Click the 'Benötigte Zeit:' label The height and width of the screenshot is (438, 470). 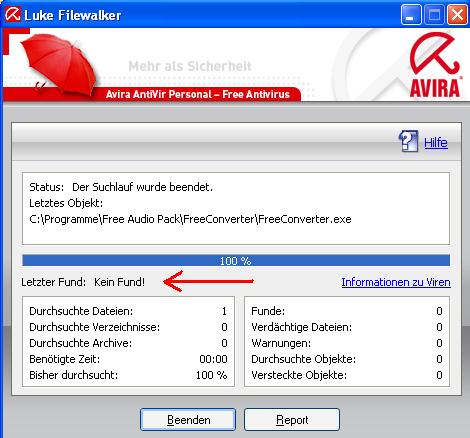65,359
